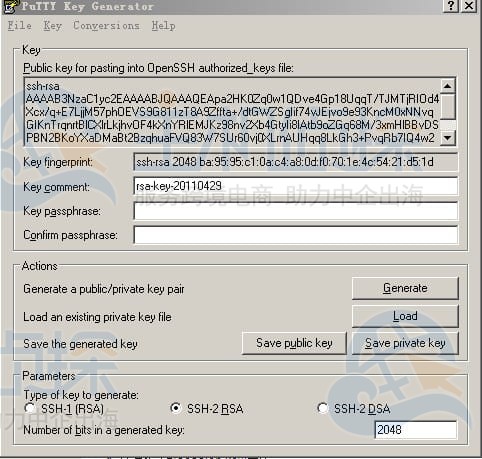Click the public key scrollbar up arrow
Viewport: 482px width, 459px height.
pos(448,86)
